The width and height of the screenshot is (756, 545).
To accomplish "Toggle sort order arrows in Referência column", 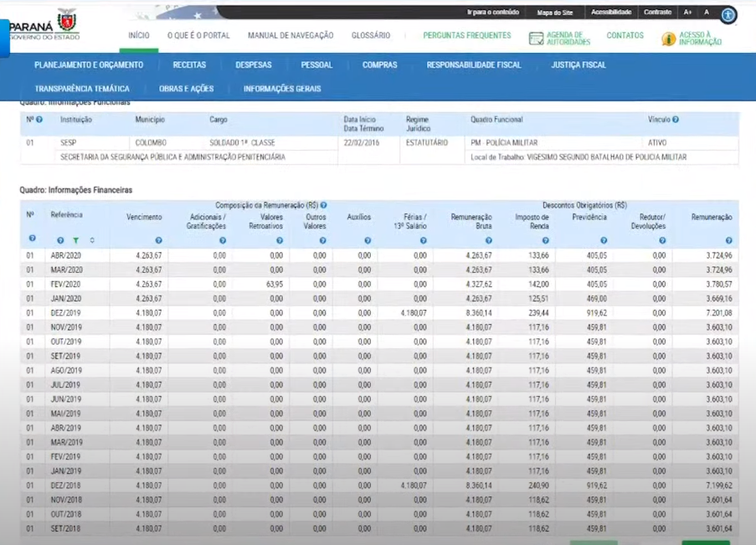I will 92,241.
